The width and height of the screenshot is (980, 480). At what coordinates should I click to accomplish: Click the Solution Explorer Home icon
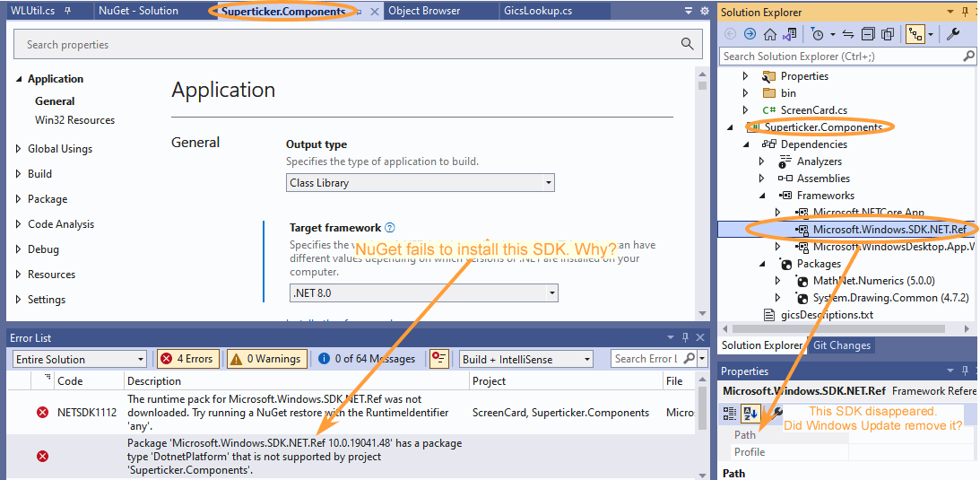pyautogui.click(x=770, y=34)
